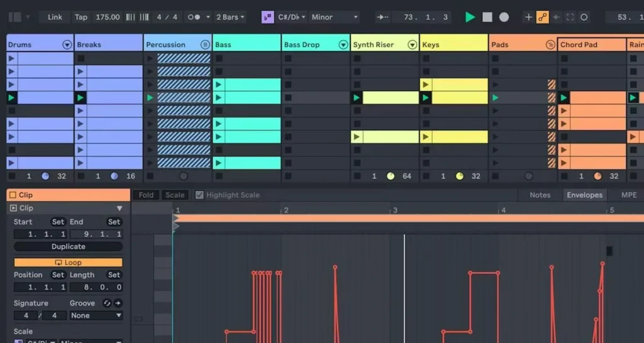
Task: Toggle the Scale button next to Fold
Action: [x=175, y=195]
